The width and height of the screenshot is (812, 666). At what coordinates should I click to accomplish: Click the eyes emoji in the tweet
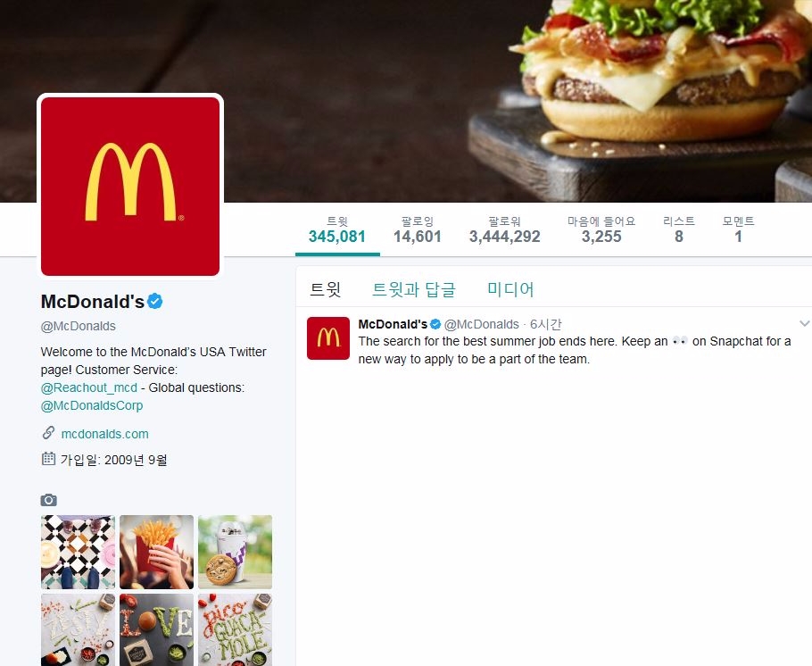(680, 341)
